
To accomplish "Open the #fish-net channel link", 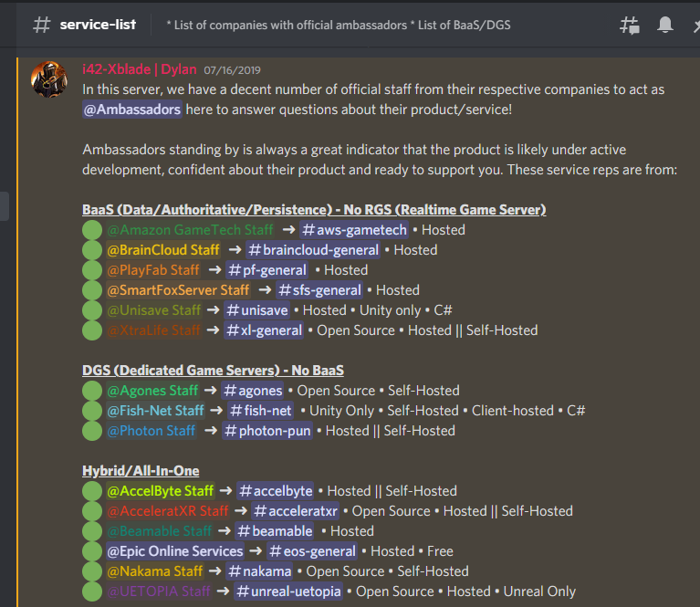I will coord(261,411).
